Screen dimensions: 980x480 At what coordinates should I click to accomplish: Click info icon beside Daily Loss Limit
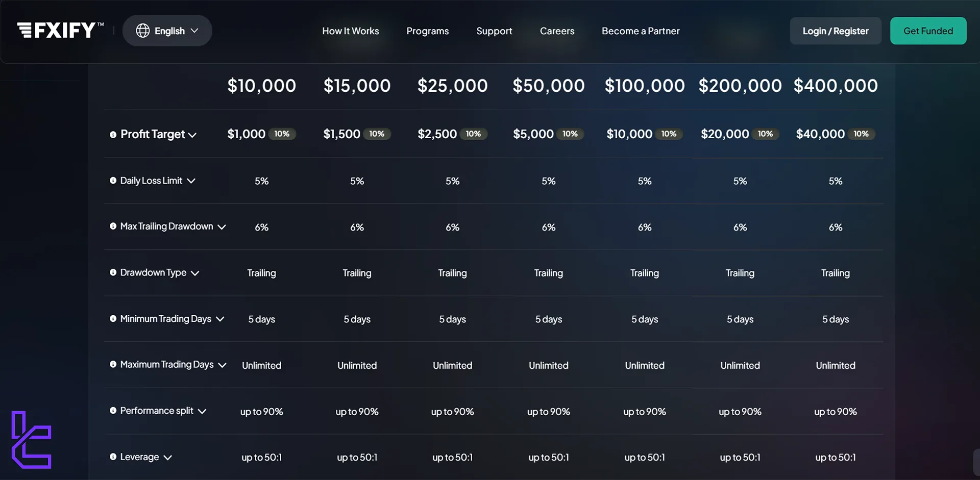[x=113, y=181]
